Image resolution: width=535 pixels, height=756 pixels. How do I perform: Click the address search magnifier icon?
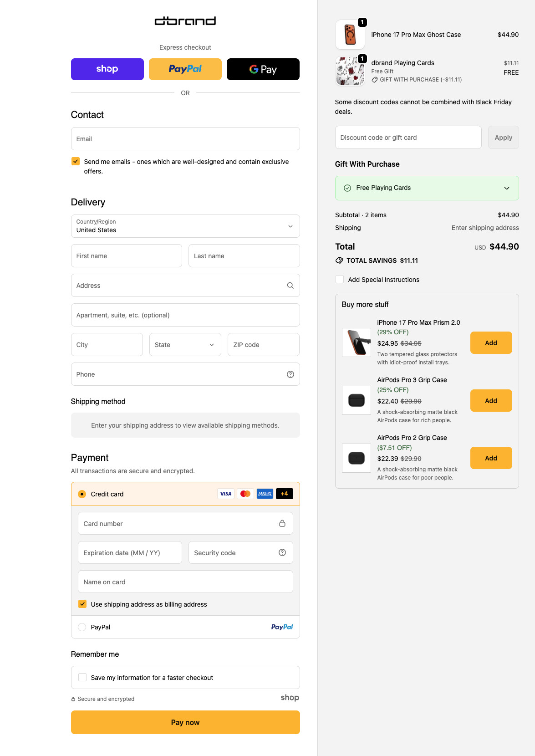[290, 286]
